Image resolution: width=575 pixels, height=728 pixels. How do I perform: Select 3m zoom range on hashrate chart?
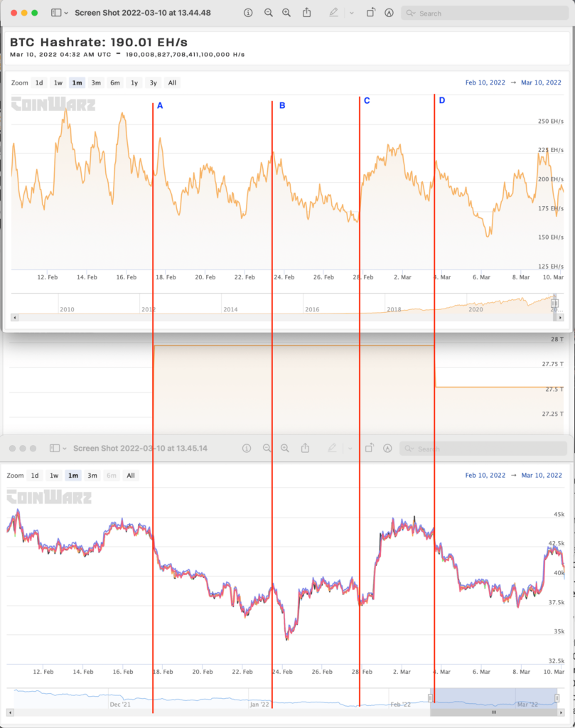click(x=96, y=82)
